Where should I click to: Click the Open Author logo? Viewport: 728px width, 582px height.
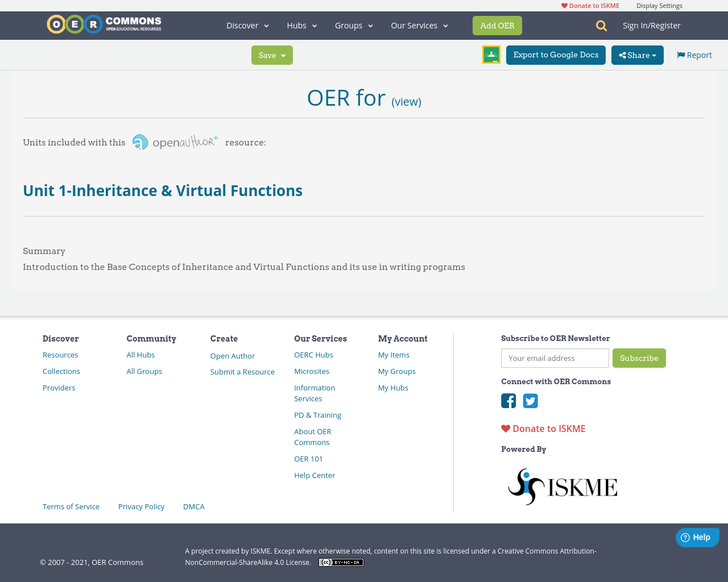(175, 141)
